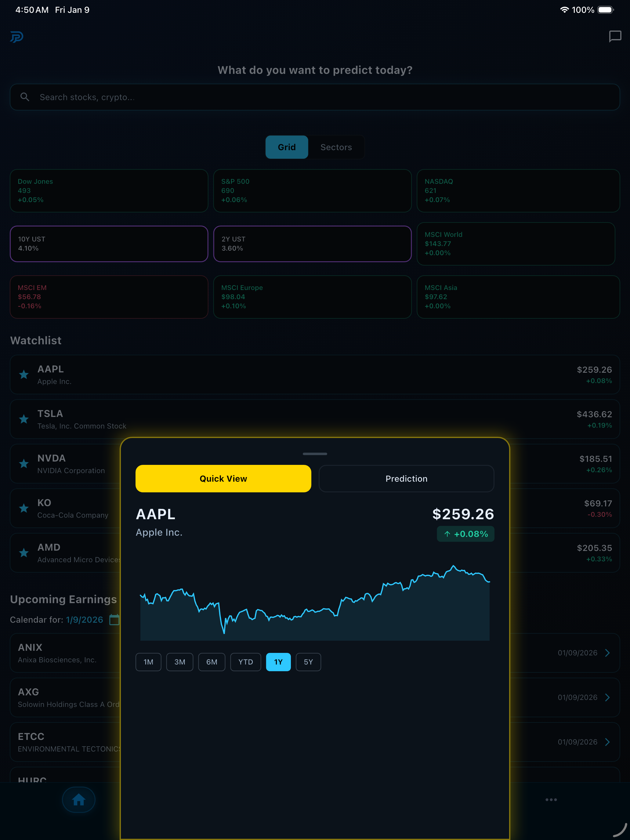Tap the Watchlist section heading
Image resolution: width=630 pixels, height=840 pixels.
click(36, 340)
